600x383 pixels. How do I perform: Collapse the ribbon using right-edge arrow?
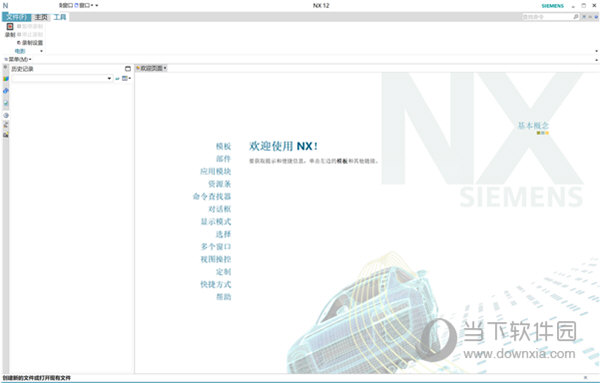(x=596, y=60)
